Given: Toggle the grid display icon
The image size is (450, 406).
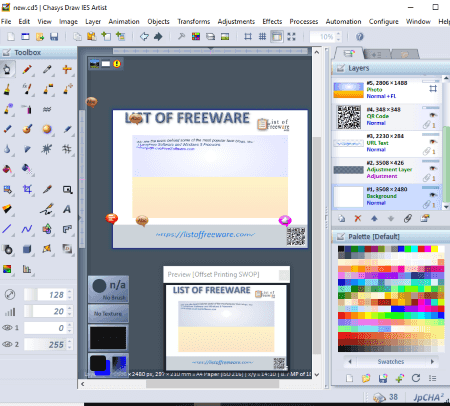Looking at the screenshot, I should [262, 37].
